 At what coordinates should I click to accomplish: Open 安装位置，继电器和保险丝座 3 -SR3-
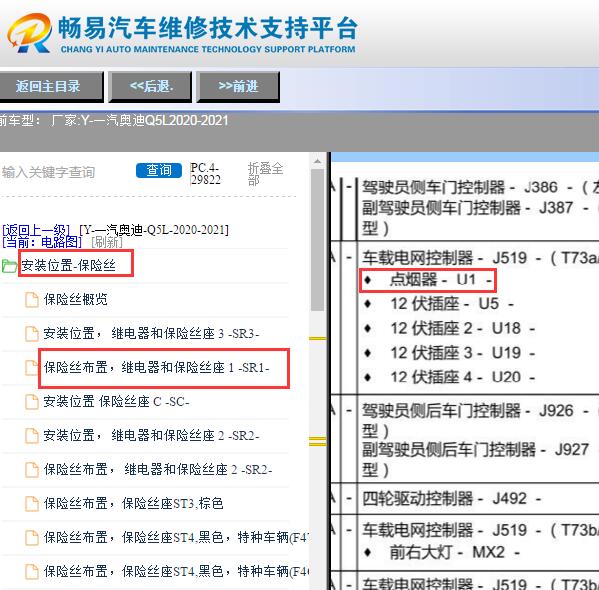pyautogui.click(x=151, y=334)
